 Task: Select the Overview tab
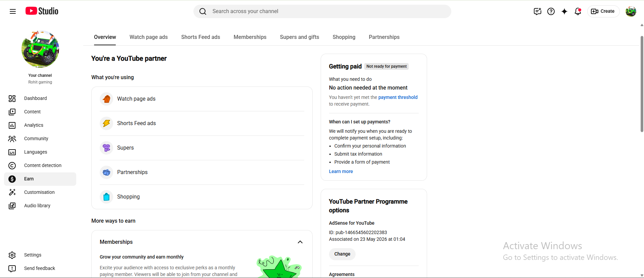point(105,37)
